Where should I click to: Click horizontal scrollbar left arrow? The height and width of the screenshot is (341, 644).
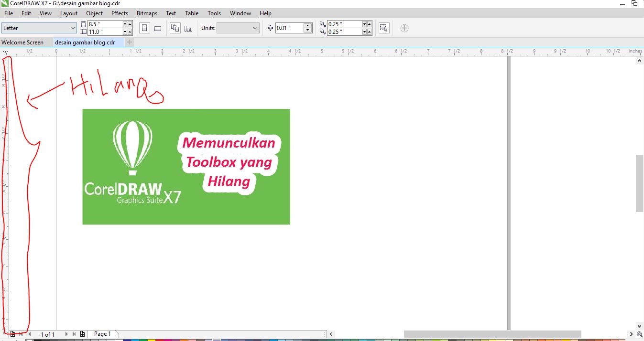(331, 334)
